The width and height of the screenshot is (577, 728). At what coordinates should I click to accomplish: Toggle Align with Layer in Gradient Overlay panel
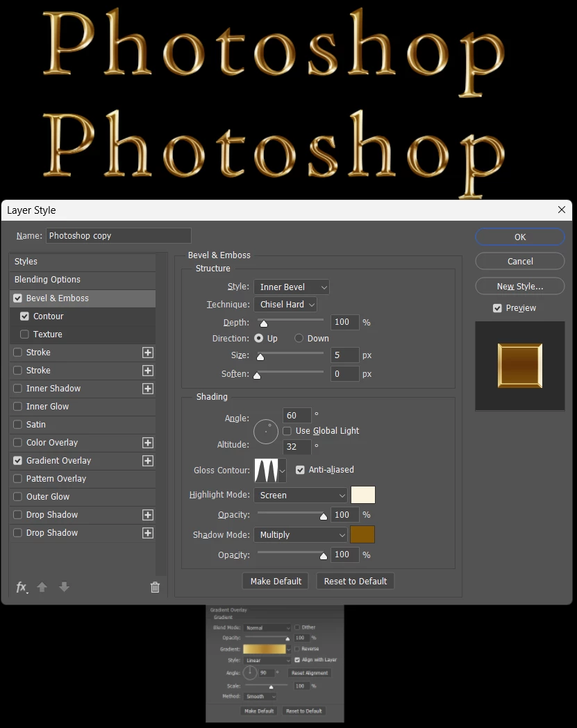297,660
